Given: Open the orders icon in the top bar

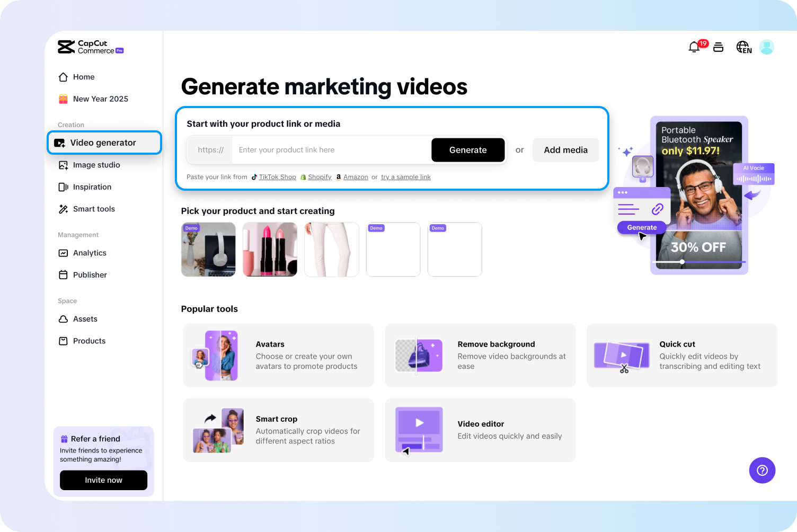Looking at the screenshot, I should pyautogui.click(x=718, y=47).
